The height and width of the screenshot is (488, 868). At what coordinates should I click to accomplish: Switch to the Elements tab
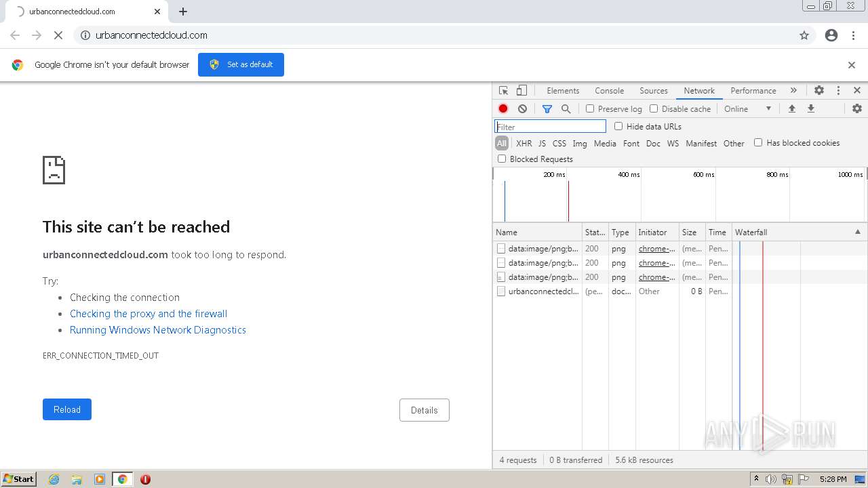click(x=563, y=90)
